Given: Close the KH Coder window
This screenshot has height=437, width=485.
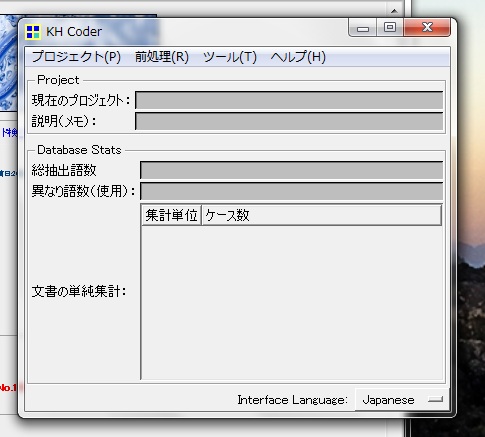Looking at the screenshot, I should (x=427, y=27).
